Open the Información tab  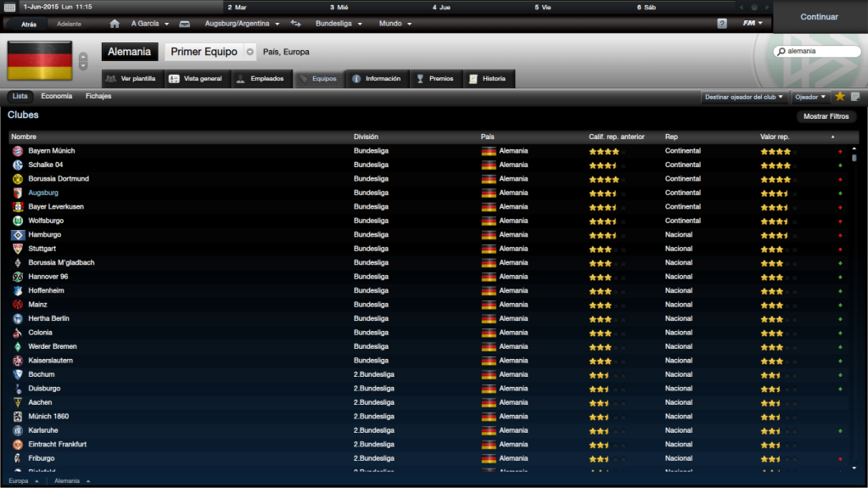[x=378, y=79]
